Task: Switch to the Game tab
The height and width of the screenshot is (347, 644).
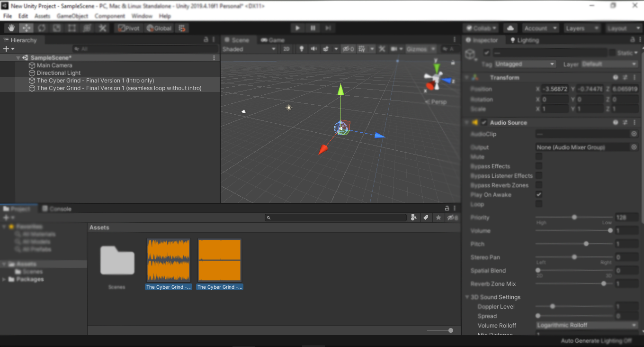Action: coord(273,40)
